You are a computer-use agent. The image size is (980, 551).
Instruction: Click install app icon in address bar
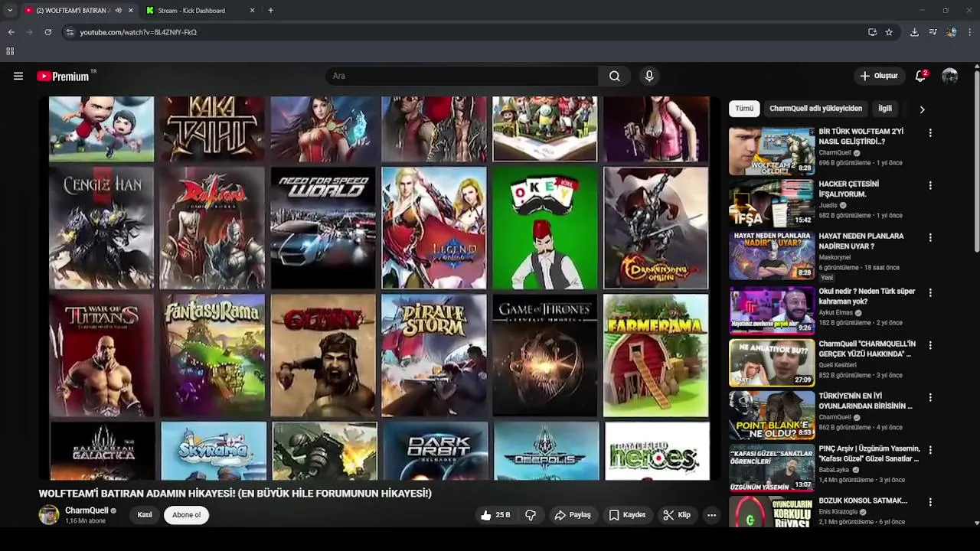tap(872, 32)
